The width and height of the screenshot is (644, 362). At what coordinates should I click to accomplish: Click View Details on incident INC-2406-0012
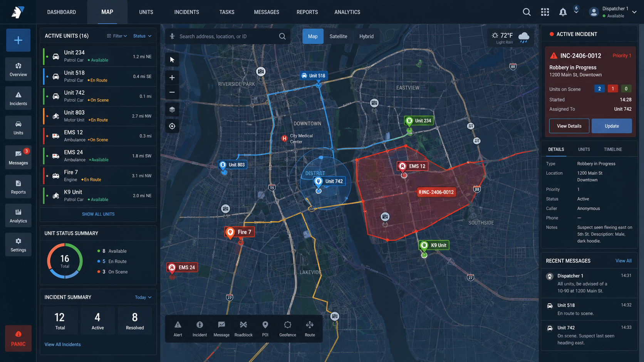[x=569, y=126]
